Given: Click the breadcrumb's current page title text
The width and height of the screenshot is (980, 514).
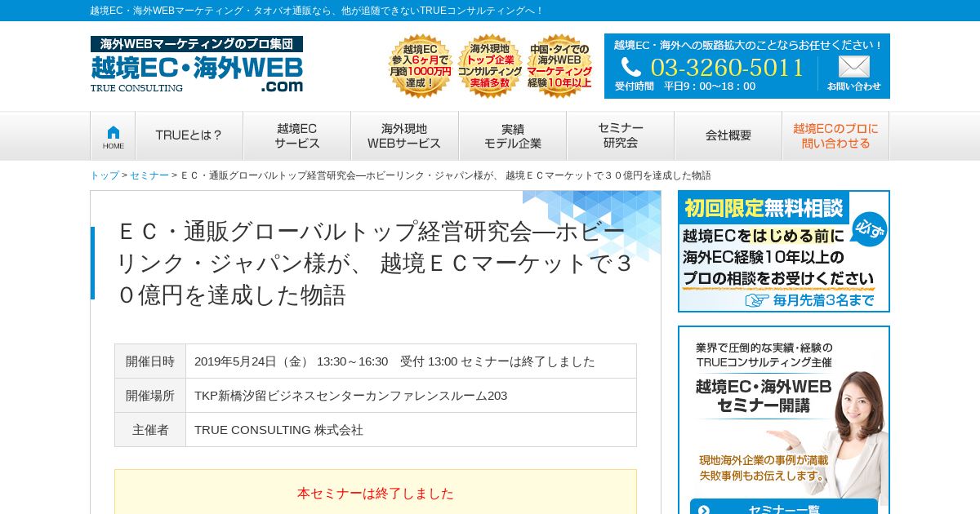Looking at the screenshot, I should [x=445, y=175].
